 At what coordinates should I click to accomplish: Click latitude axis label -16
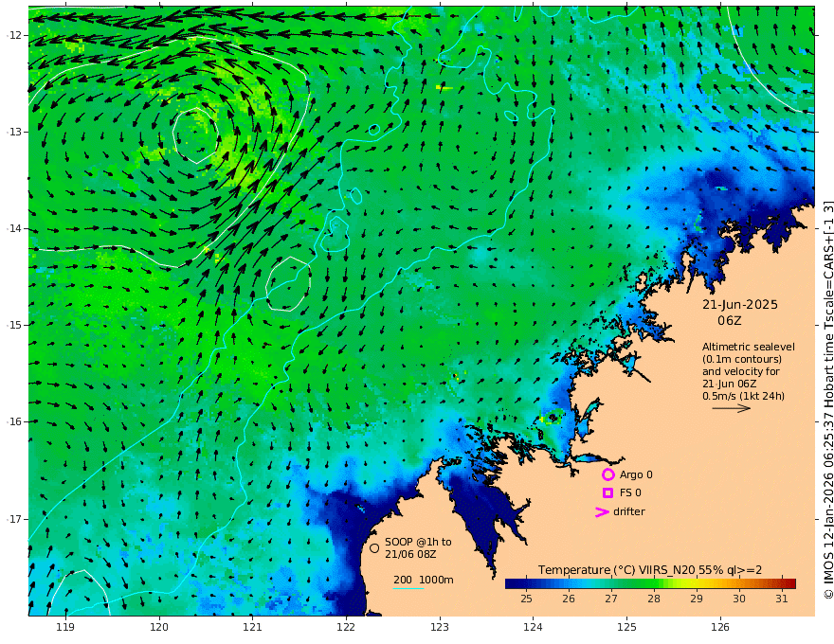14,421
